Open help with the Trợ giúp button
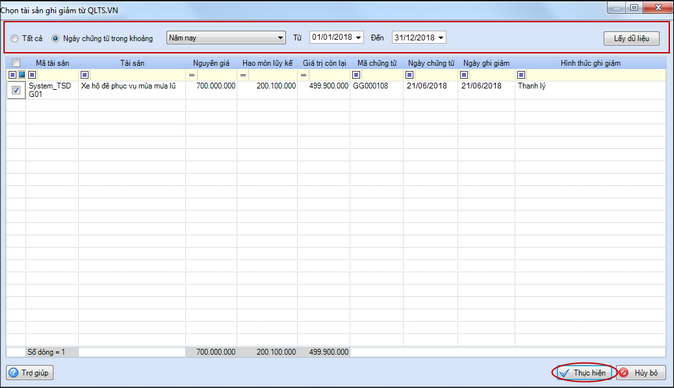674x388 pixels. [x=30, y=373]
